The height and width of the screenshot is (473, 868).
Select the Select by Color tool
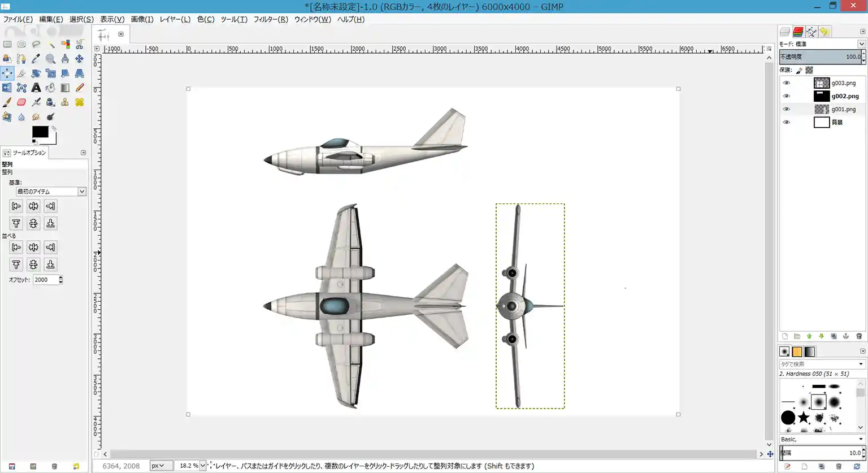pyautogui.click(x=65, y=44)
